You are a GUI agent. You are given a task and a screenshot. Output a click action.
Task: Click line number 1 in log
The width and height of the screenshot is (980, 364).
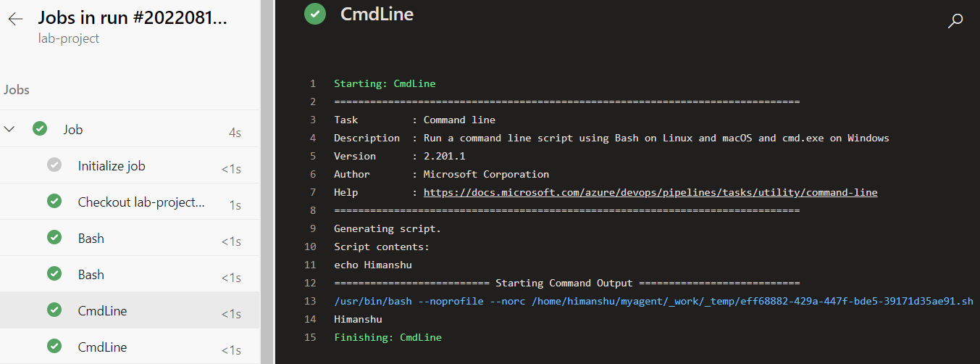coord(313,83)
